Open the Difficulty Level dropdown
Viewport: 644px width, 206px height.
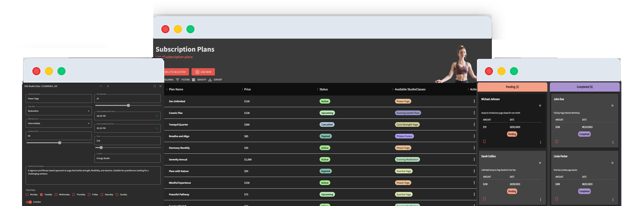pos(89,123)
